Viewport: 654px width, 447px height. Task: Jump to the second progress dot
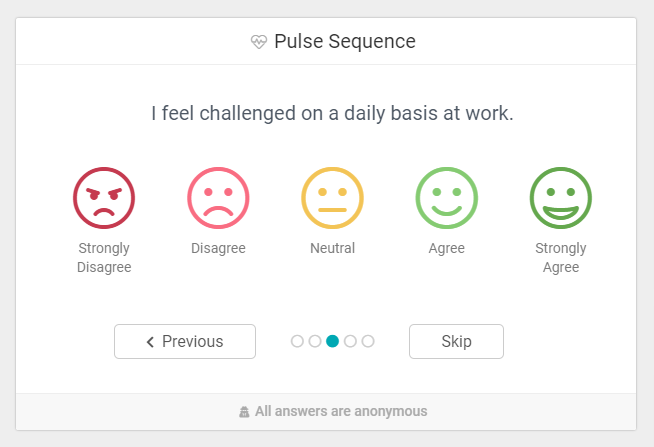[315, 341]
